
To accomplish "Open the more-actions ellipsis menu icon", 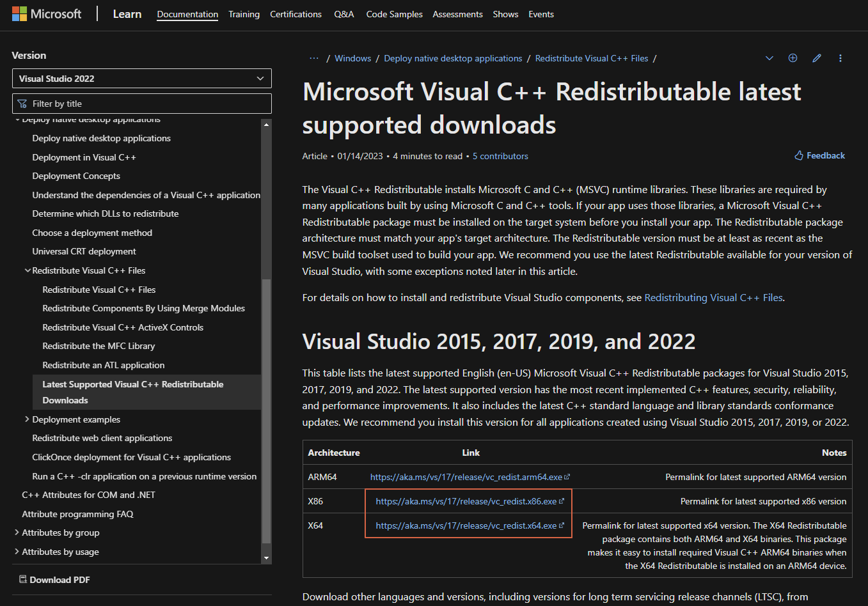I will (x=840, y=58).
